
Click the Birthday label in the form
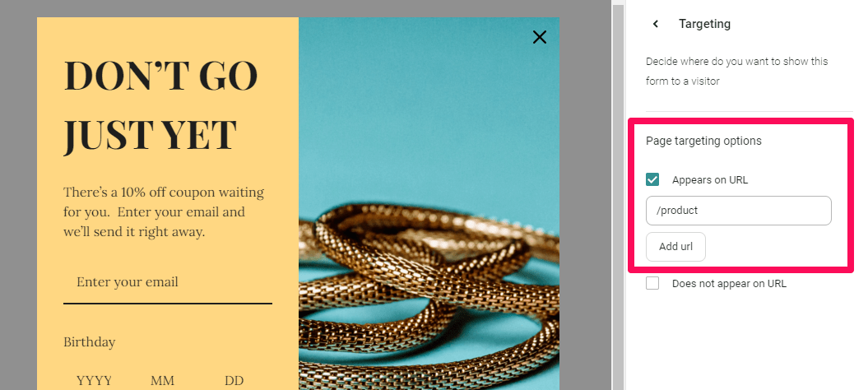(89, 341)
